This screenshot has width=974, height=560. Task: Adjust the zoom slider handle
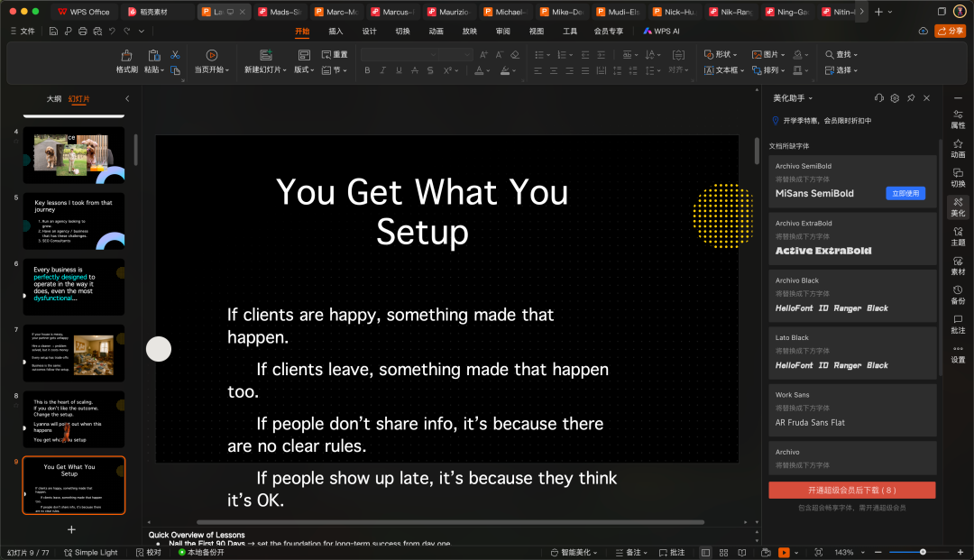pyautogui.click(x=923, y=552)
